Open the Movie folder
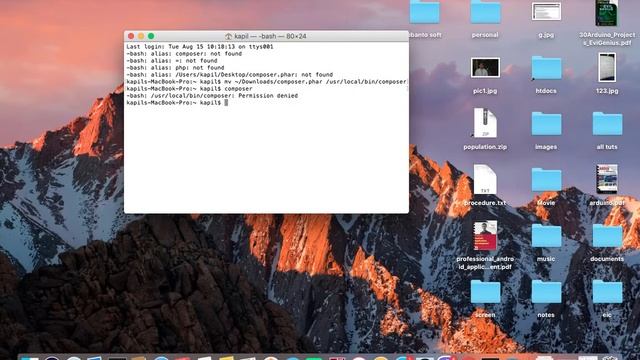640x360 pixels. [x=546, y=180]
